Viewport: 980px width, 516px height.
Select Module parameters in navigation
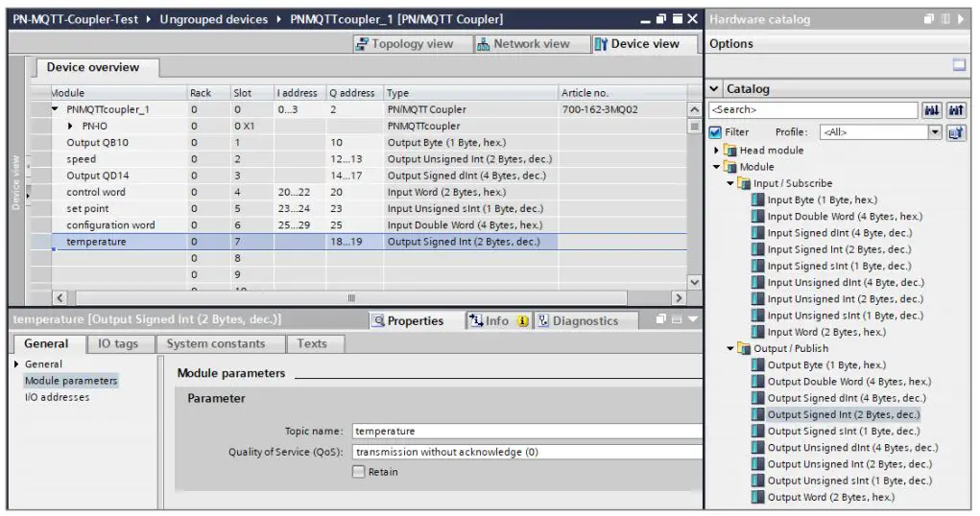point(71,381)
